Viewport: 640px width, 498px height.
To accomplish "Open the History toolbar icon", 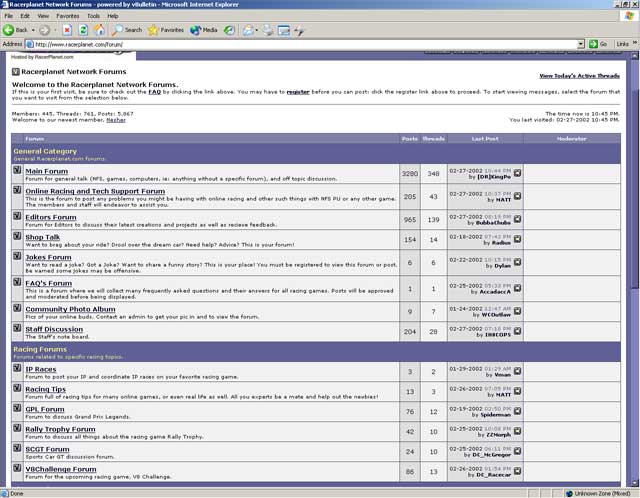I will tap(229, 30).
